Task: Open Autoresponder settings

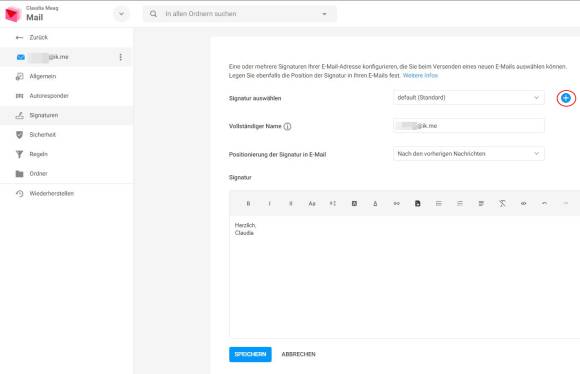Action: 67,96
